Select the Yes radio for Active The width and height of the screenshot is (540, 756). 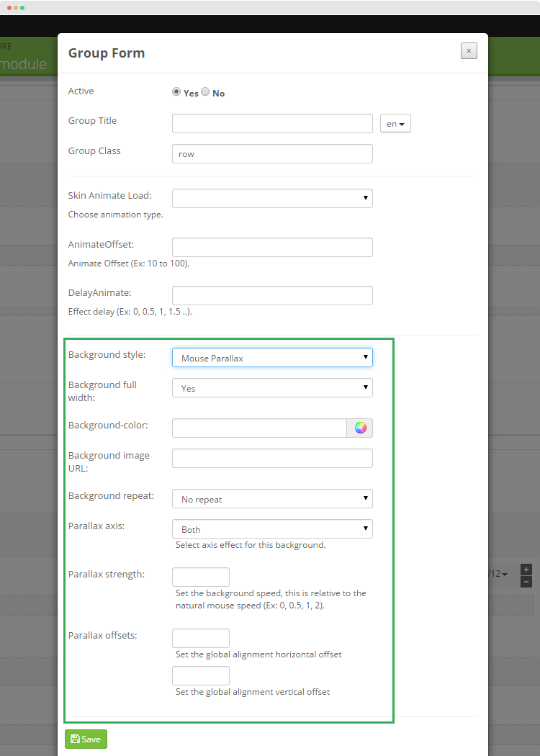(x=176, y=91)
